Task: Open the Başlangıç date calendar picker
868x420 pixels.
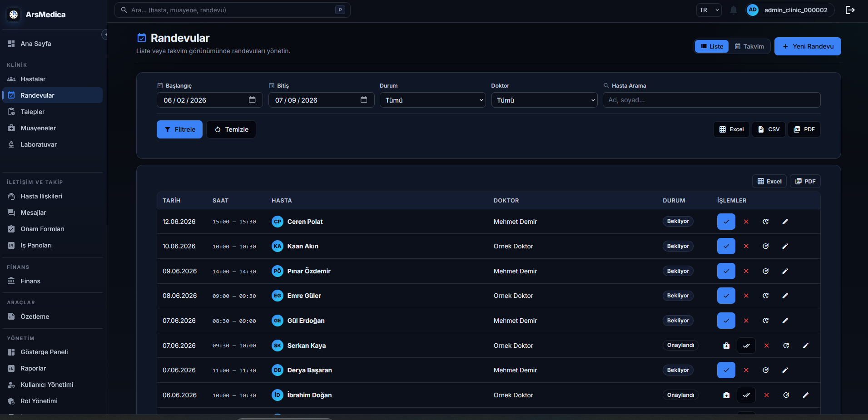Action: 252,100
